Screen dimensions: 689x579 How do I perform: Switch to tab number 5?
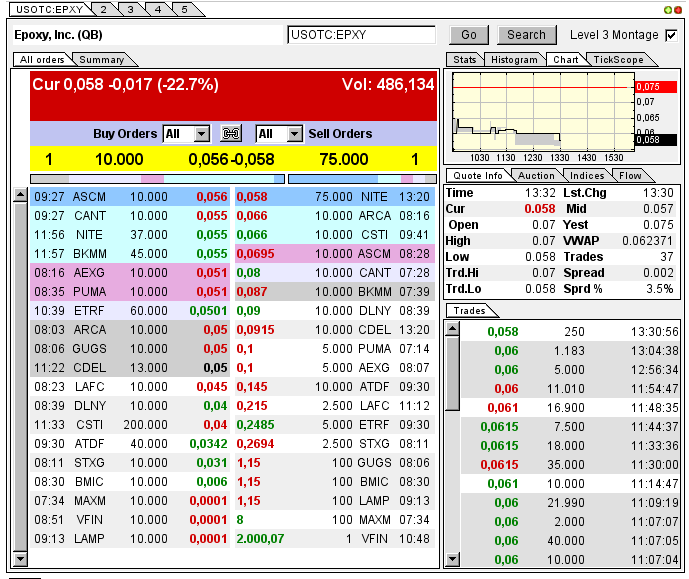coord(185,10)
